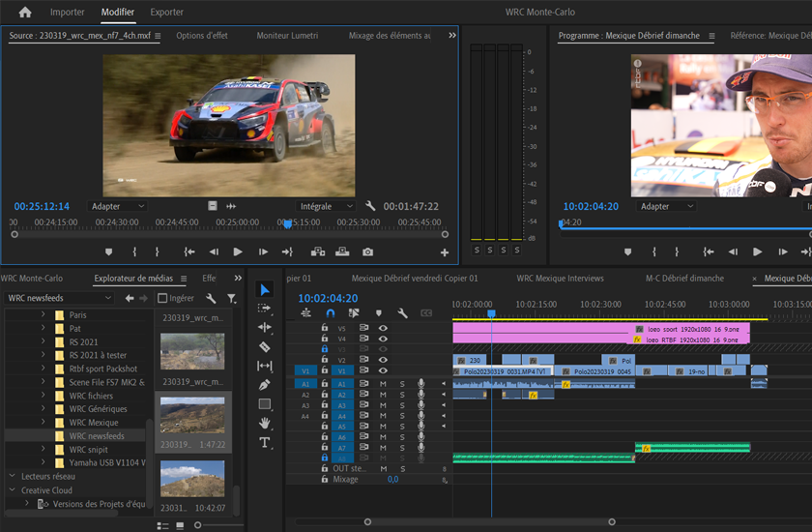Toggle V4 track visibility eye

click(x=383, y=339)
